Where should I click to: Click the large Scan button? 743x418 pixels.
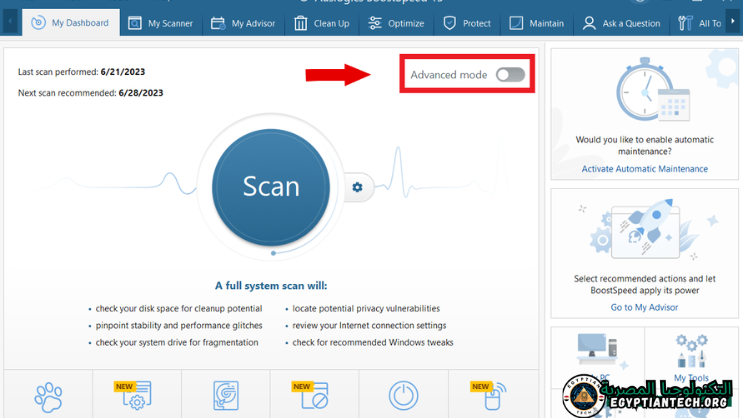click(271, 187)
